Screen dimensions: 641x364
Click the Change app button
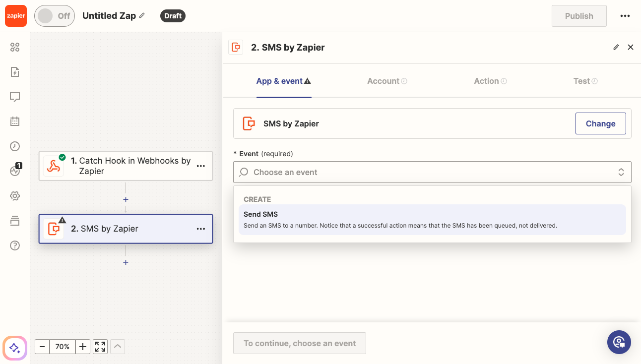tap(600, 123)
